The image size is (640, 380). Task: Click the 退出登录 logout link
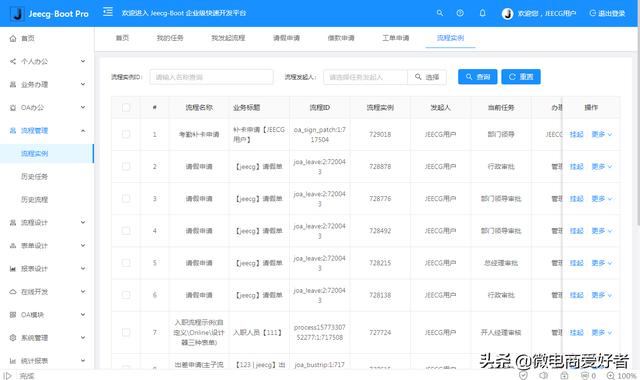pyautogui.click(x=607, y=13)
